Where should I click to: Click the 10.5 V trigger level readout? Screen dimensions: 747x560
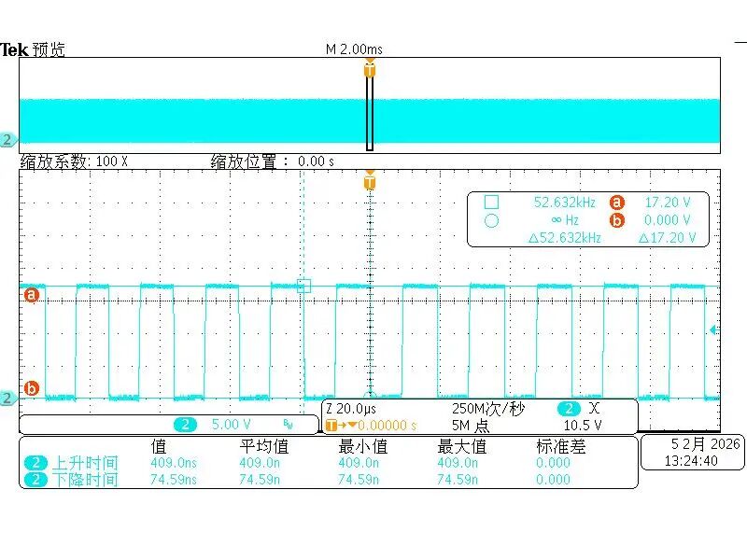click(x=582, y=425)
